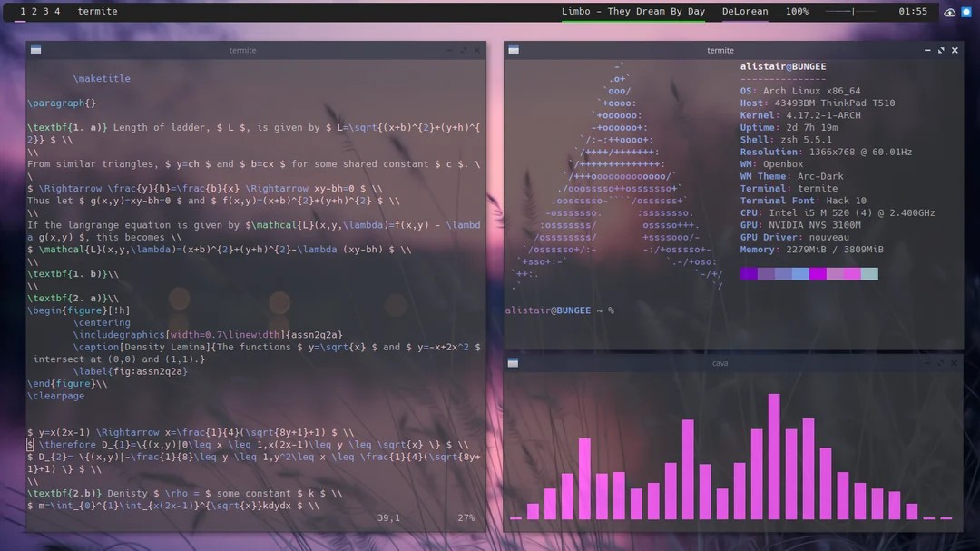This screenshot has width=980, height=551.
Task: Switch to workspace 3
Action: [45, 11]
